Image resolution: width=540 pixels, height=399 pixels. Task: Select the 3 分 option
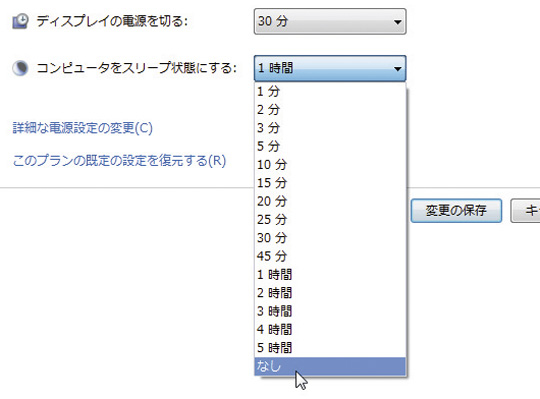330,128
